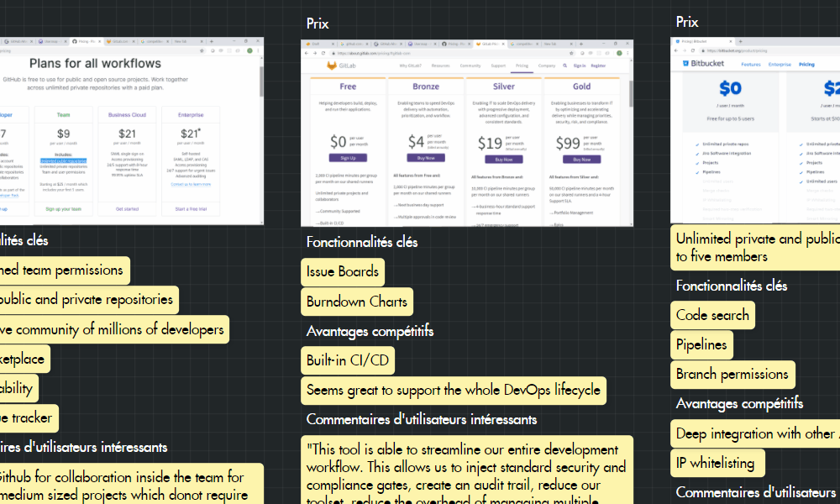Select the 'IP whitelisting' sticky note
Viewport: 840px width, 504px height.
click(717, 464)
